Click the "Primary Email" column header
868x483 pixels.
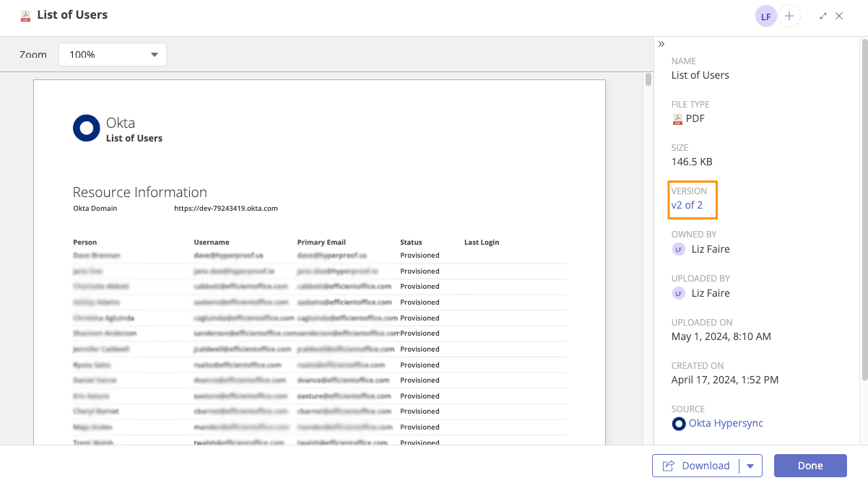[321, 243]
